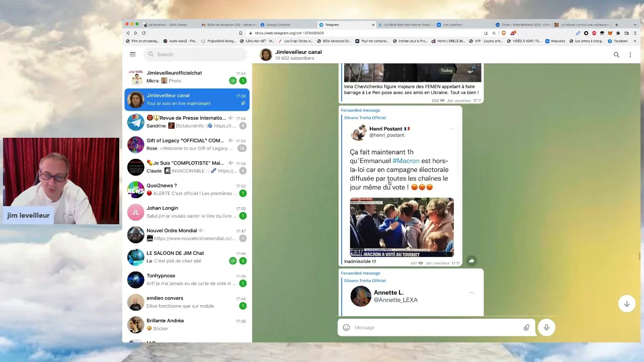The width and height of the screenshot is (644, 362).
Task: Open the Nouvel Ordre Mondial chat
Action: point(187,235)
